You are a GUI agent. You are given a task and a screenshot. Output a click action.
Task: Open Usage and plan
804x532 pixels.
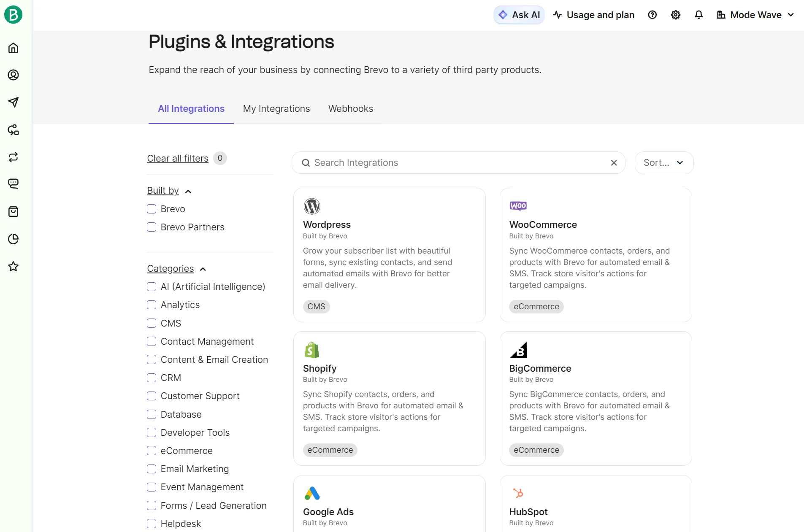click(594, 15)
